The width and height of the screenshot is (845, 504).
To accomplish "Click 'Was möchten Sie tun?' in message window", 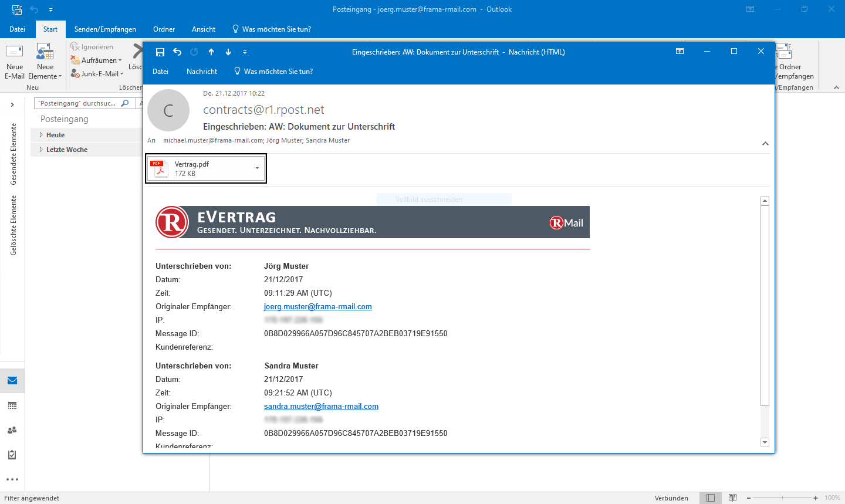I will tap(273, 72).
